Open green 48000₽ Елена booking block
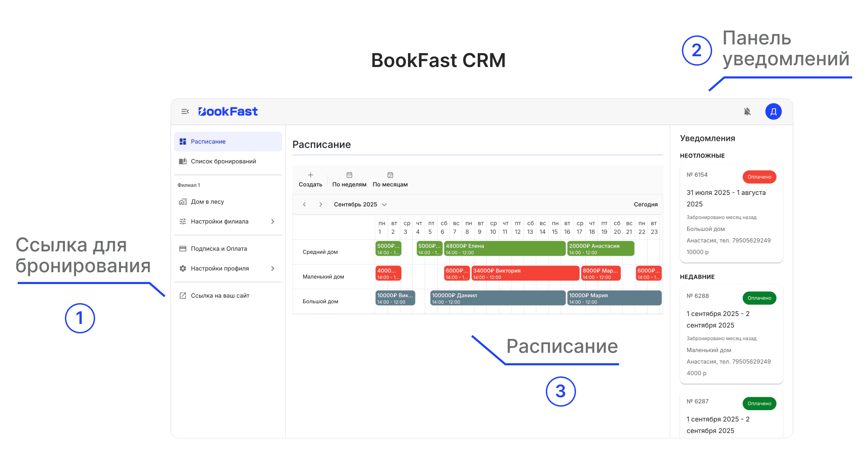The image size is (868, 474). pos(504,249)
